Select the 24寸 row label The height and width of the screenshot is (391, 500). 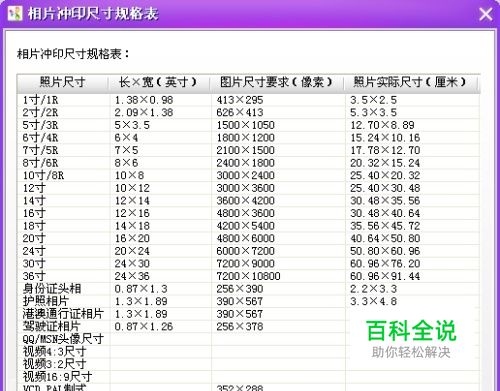tap(34, 251)
